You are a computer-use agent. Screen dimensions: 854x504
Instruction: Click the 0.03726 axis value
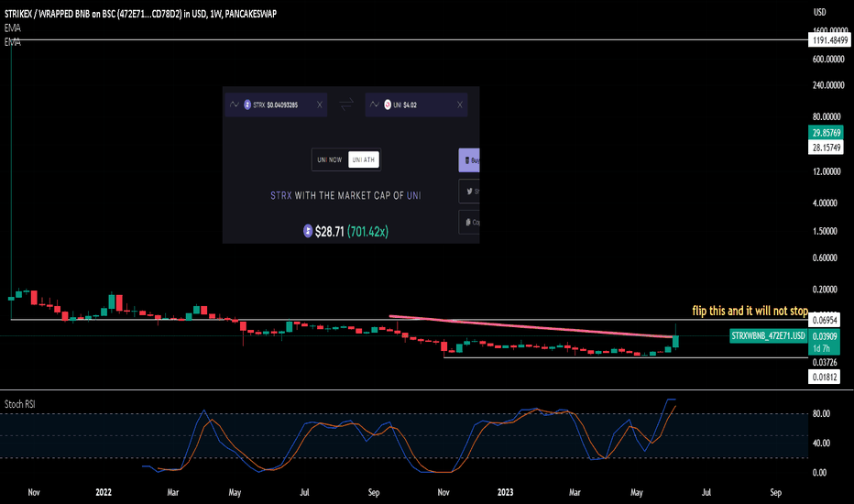(x=824, y=362)
